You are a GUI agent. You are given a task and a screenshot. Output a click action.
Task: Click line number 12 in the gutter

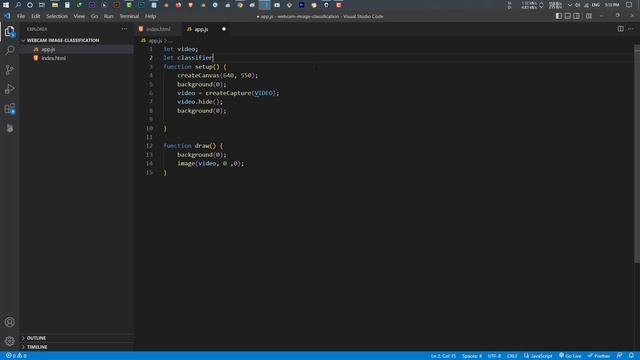(x=149, y=146)
